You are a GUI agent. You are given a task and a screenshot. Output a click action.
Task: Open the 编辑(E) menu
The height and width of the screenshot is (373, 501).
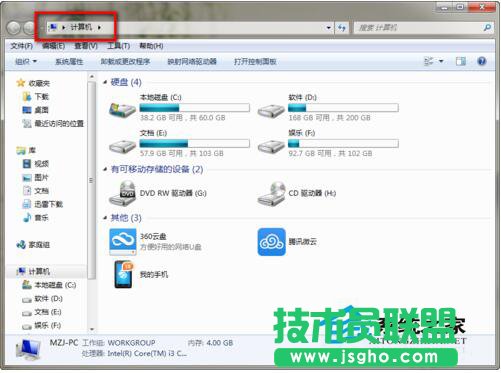[x=53, y=46]
